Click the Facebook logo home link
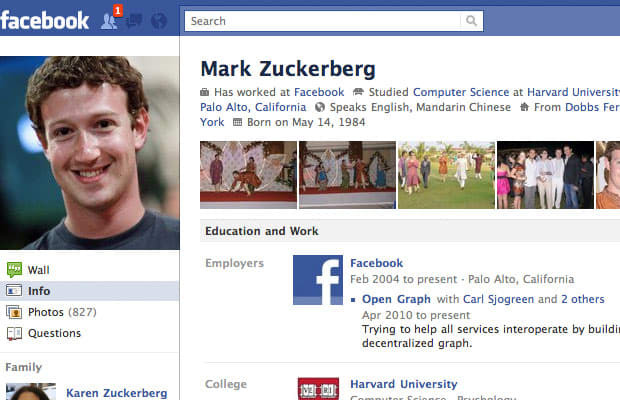Viewport: 620px width, 400px height. [44, 21]
